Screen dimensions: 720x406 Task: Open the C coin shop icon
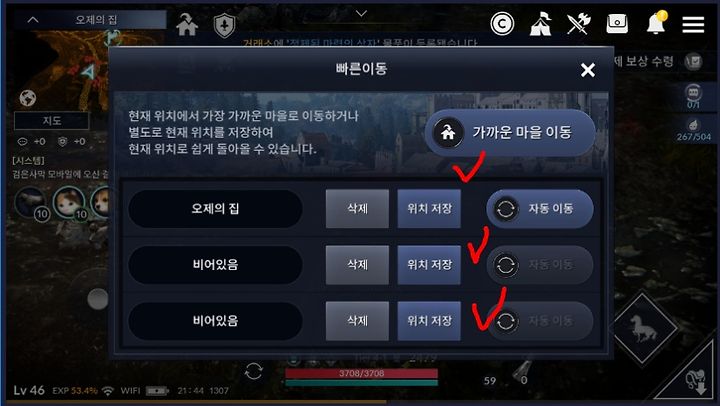(x=502, y=24)
